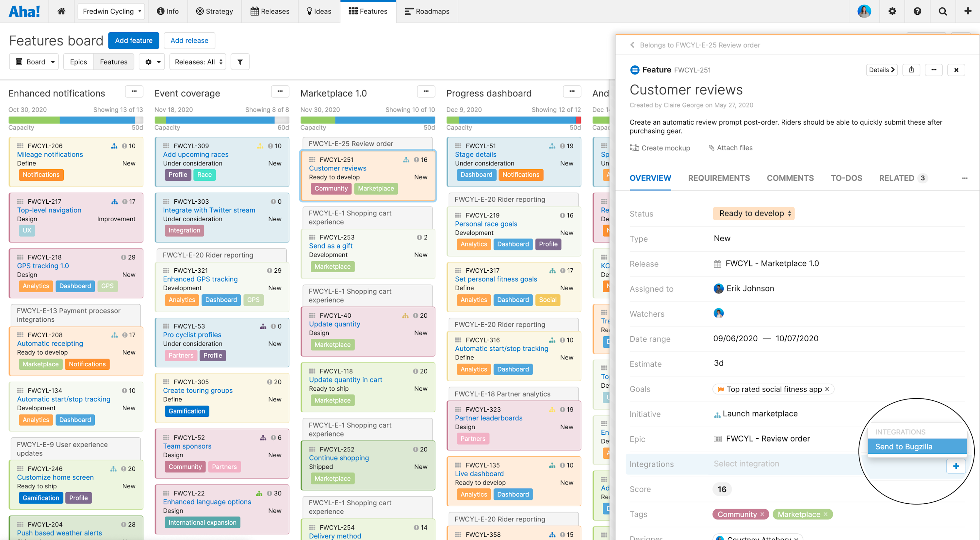Viewport: 980px width, 540px height.
Task: Click Create mockup on the Customer reviews feature
Action: (x=661, y=148)
